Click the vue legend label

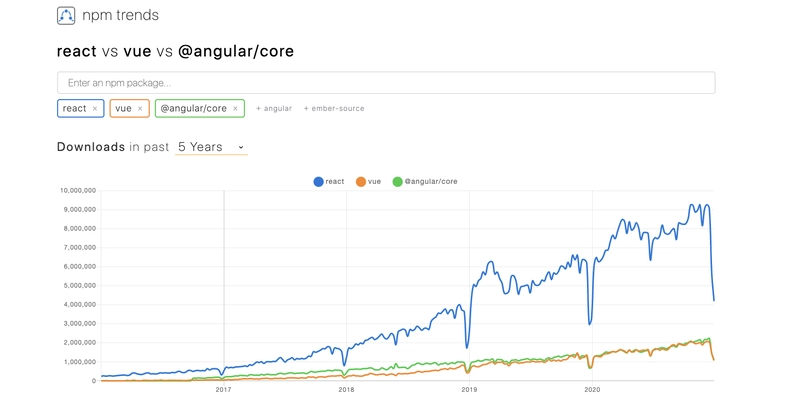click(374, 182)
